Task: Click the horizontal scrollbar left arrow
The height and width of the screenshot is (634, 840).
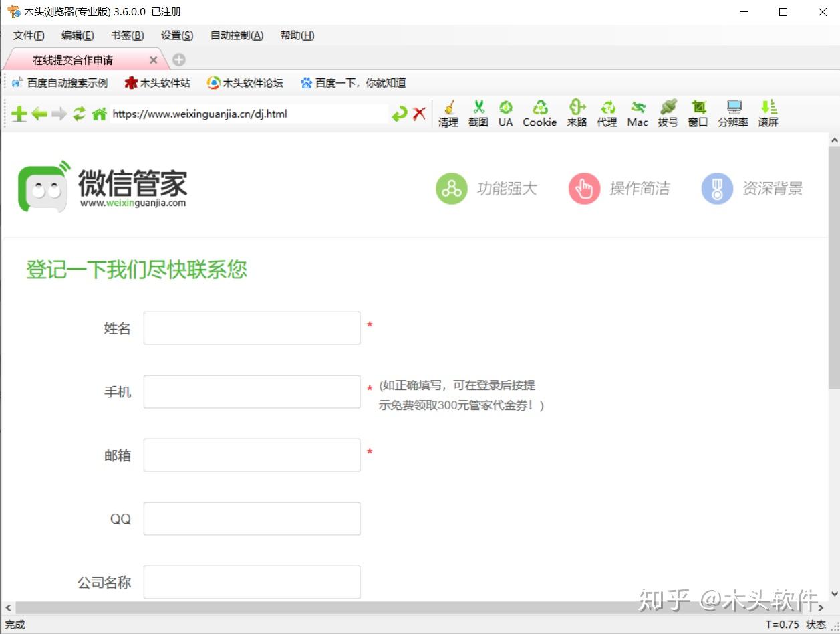Action: click(x=8, y=608)
